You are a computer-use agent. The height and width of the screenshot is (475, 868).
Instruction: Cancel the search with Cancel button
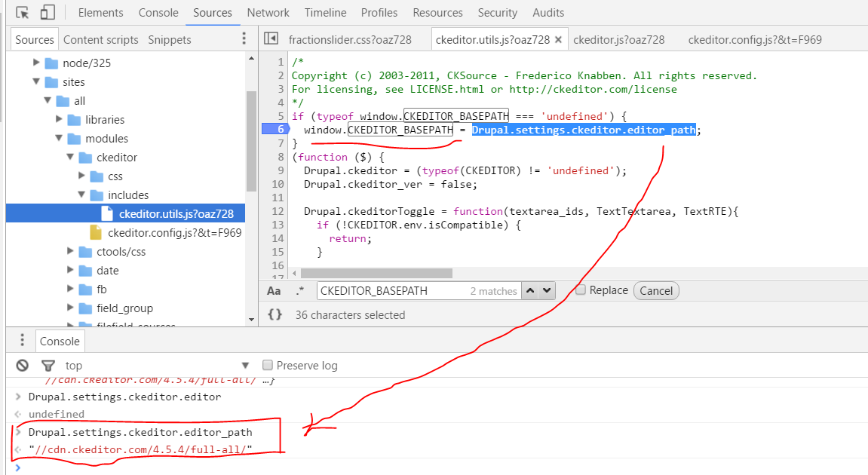click(656, 291)
